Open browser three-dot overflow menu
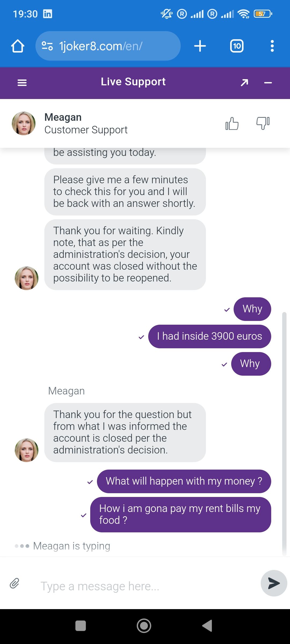 coord(272,46)
